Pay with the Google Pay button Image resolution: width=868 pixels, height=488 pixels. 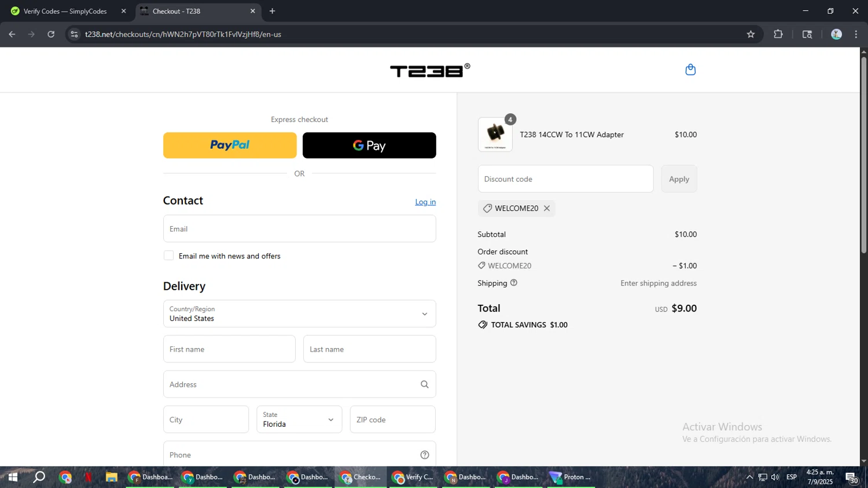click(369, 145)
